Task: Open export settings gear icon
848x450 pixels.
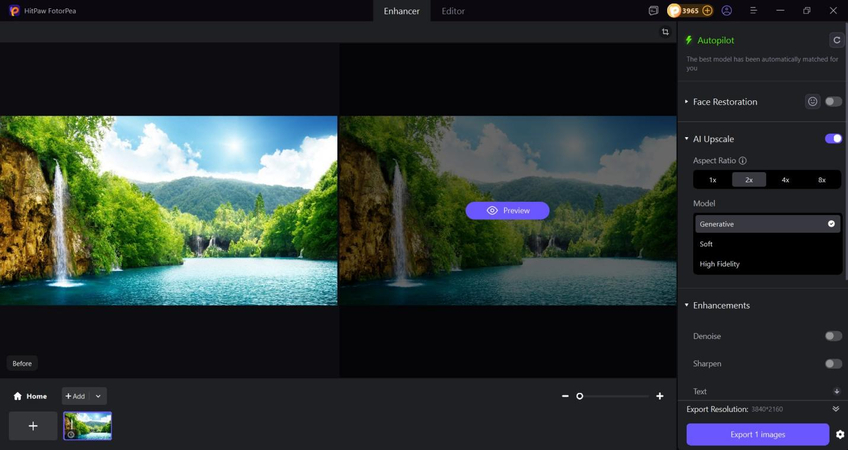Action: click(839, 434)
